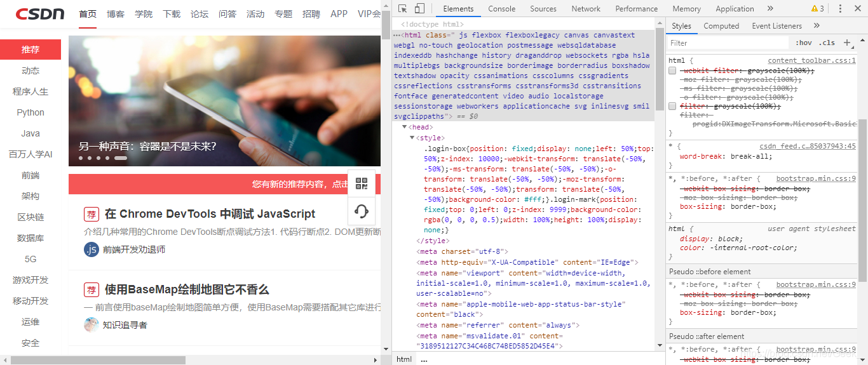Open the QR code floating icon
This screenshot has height=365, width=868.
pyautogui.click(x=362, y=184)
